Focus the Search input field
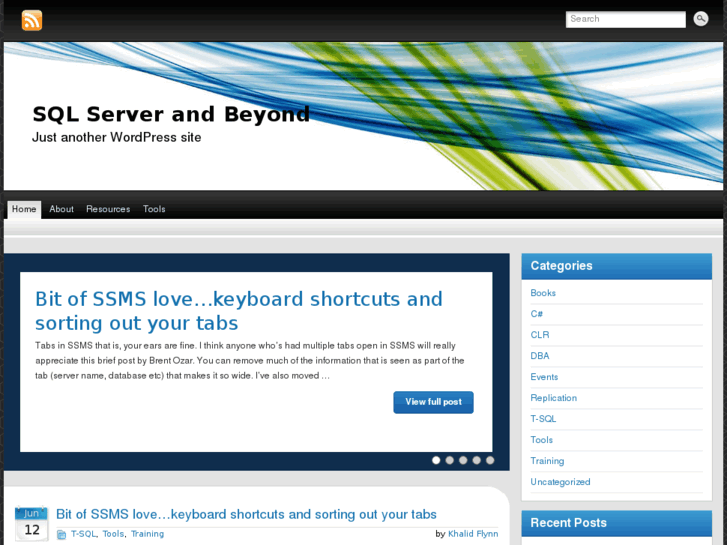Screen dimensions: 727x545 pyautogui.click(x=625, y=19)
